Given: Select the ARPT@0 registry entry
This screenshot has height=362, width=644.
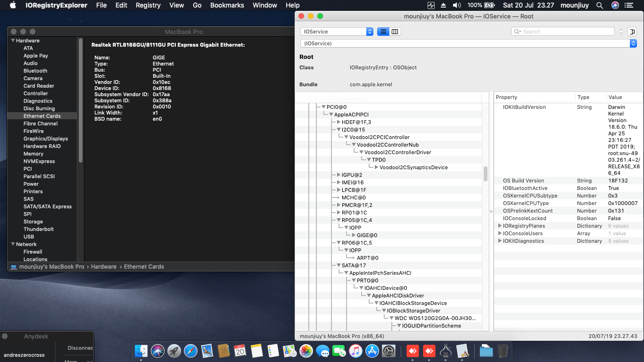Looking at the screenshot, I should 367,258.
